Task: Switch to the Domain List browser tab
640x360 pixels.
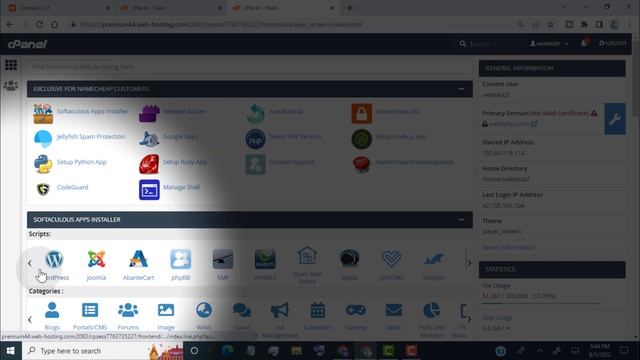Action: click(59, 8)
